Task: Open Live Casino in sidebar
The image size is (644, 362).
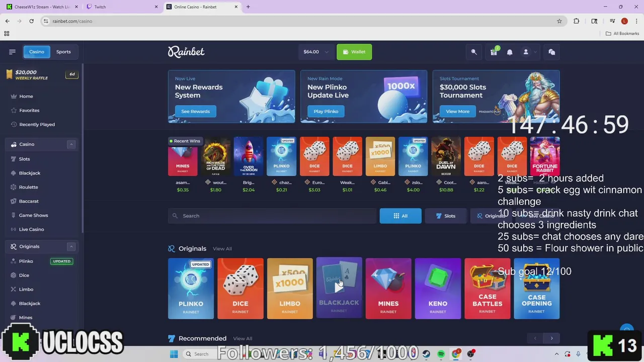Action: coord(31,229)
